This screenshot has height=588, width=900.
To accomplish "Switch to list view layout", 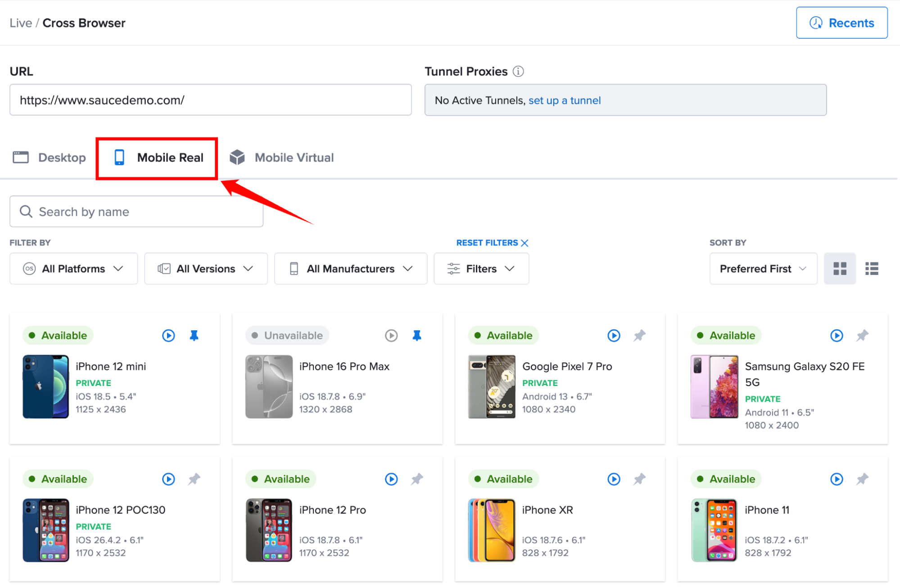I will tap(872, 269).
